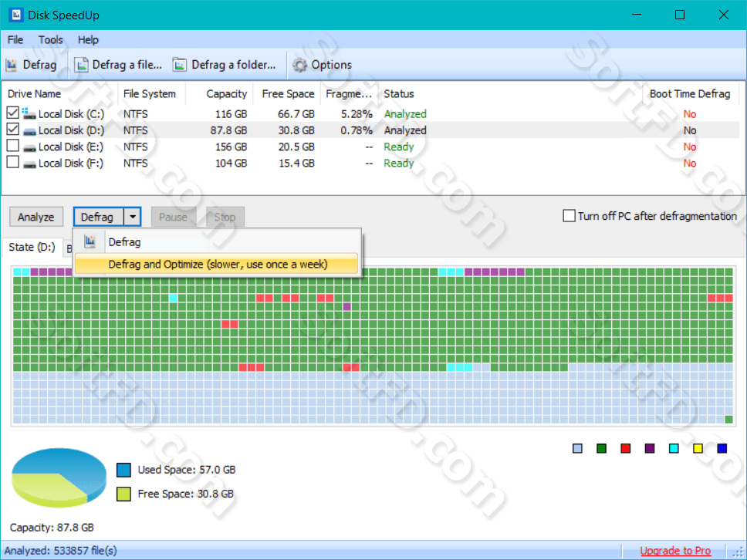Choose Defrag from the dropdown menu
The width and height of the screenshot is (747, 560).
(217, 242)
